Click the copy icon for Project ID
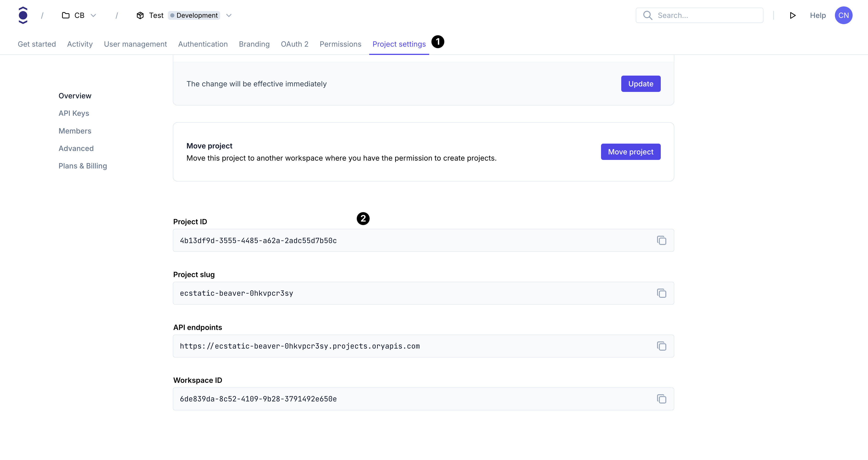 pos(661,240)
